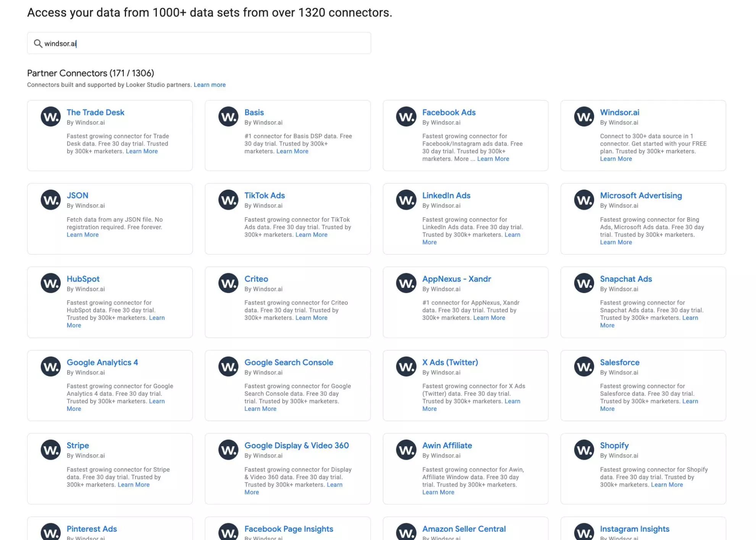
Task: Click the logo icon next to JSON connector
Action: 51,199
